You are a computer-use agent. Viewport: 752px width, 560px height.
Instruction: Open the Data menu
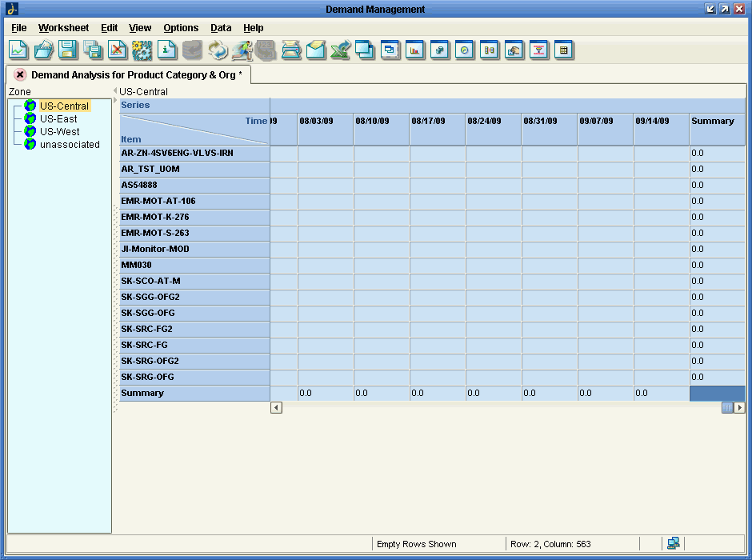[x=221, y=28]
